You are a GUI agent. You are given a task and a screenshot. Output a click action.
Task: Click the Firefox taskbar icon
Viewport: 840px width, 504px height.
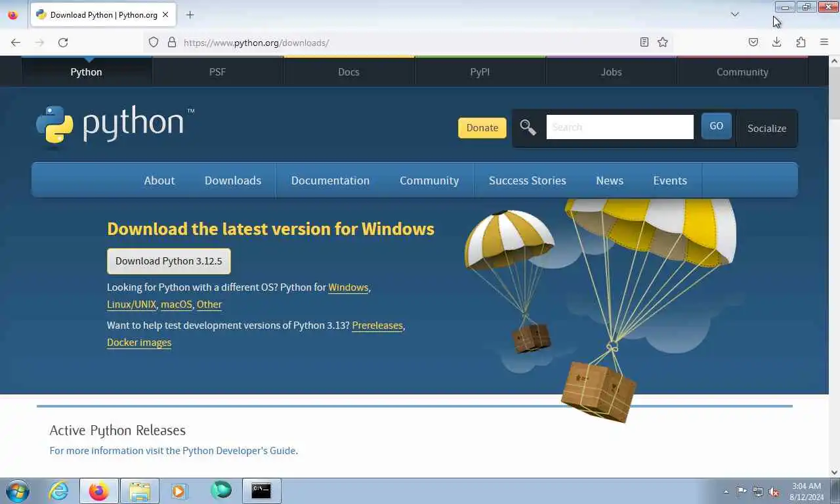tap(99, 491)
